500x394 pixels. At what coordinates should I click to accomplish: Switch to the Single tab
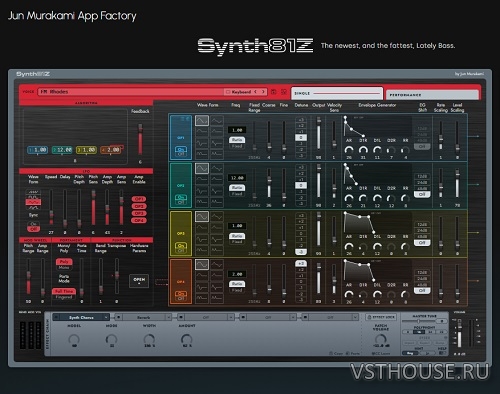(x=337, y=93)
